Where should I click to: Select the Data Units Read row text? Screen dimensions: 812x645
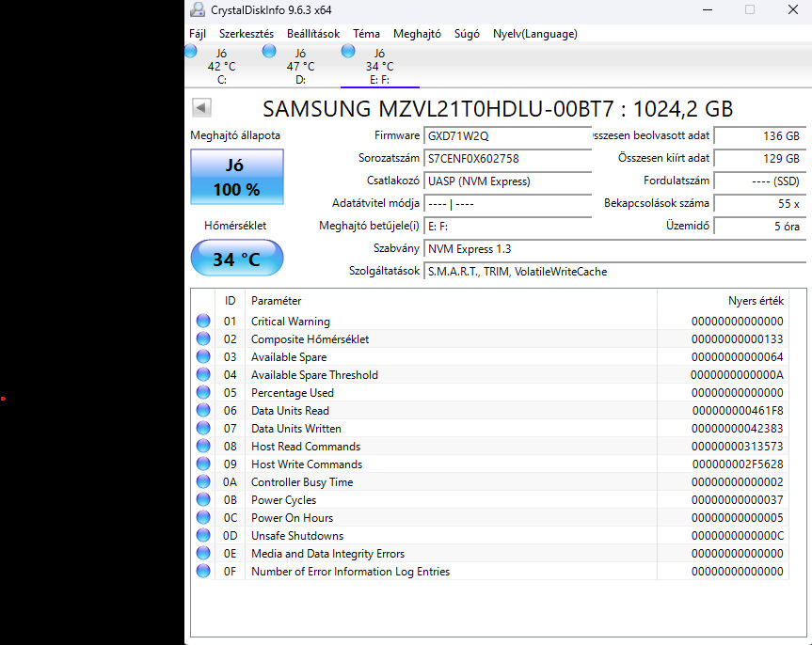290,411
